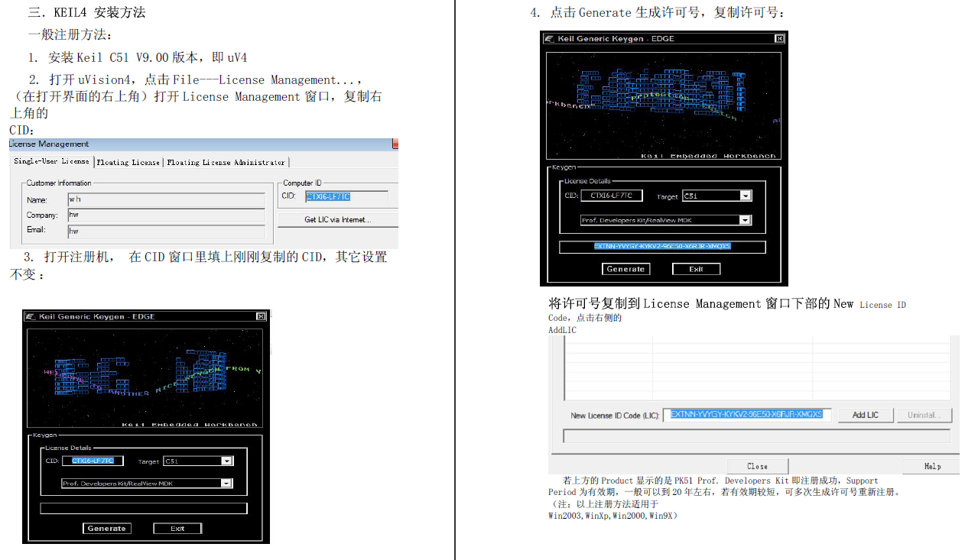This screenshot has width=965, height=560.
Task: Click the Close button of License Management
Action: point(757,466)
